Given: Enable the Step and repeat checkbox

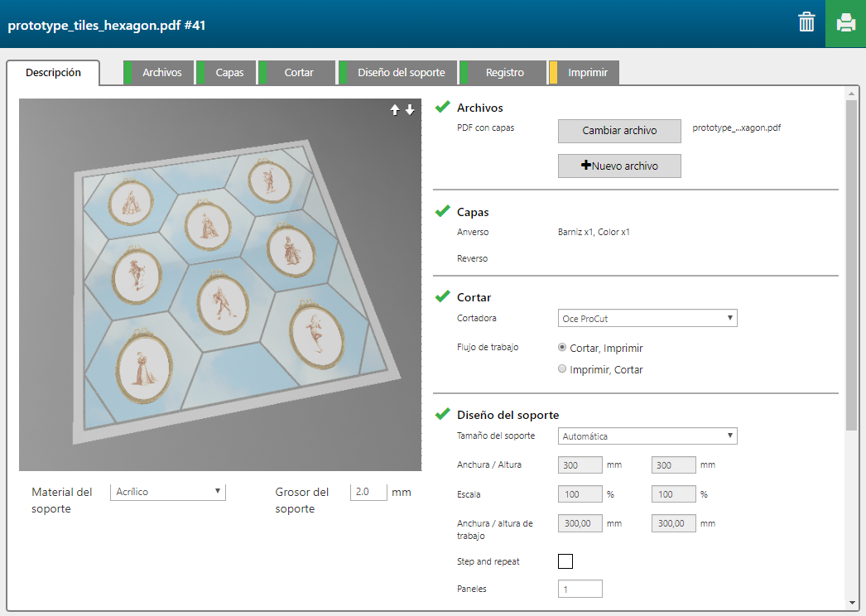Looking at the screenshot, I should [565, 561].
